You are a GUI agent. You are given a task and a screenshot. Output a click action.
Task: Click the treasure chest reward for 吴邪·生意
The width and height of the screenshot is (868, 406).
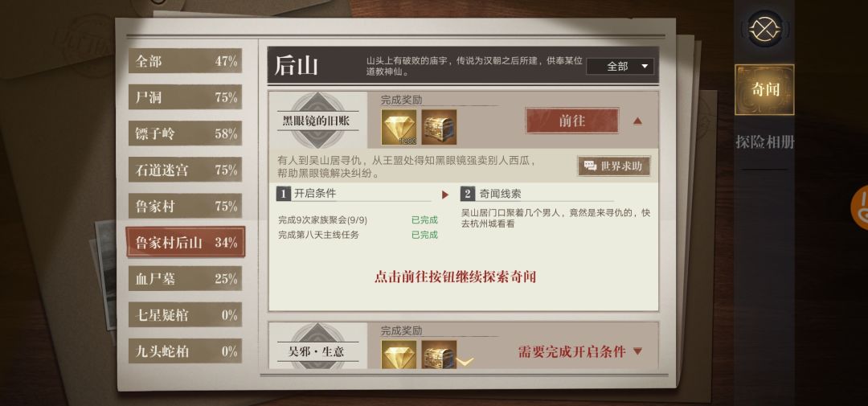[x=439, y=355]
